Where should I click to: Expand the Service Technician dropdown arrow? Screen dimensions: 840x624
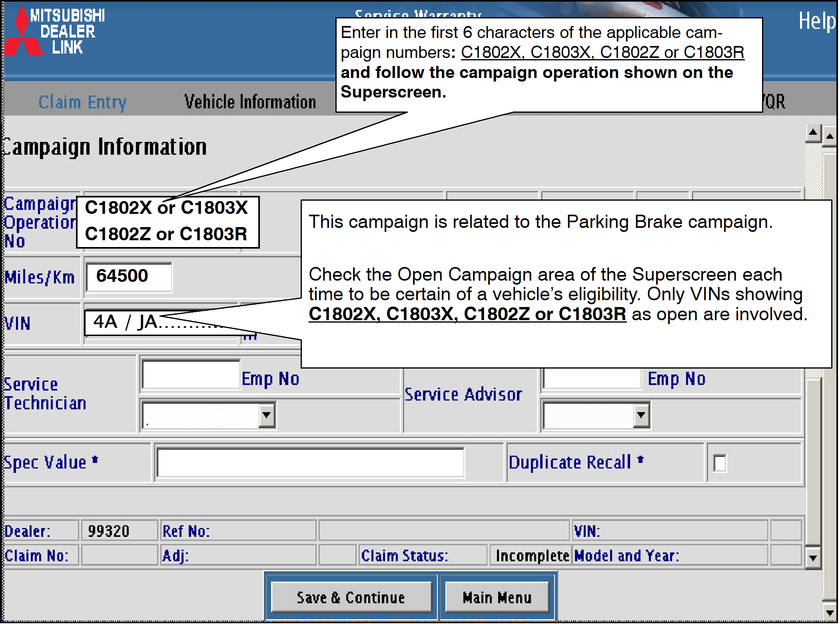266,415
